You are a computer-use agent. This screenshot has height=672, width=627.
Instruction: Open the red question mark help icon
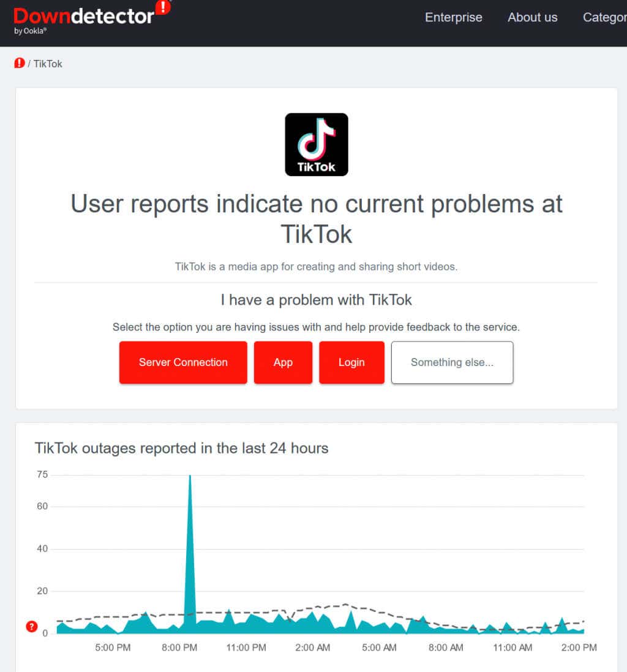click(x=32, y=627)
